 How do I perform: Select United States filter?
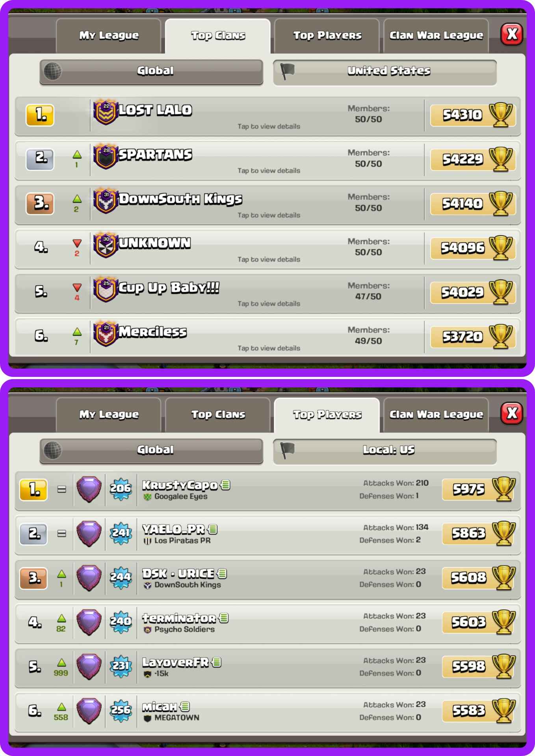[x=385, y=72]
